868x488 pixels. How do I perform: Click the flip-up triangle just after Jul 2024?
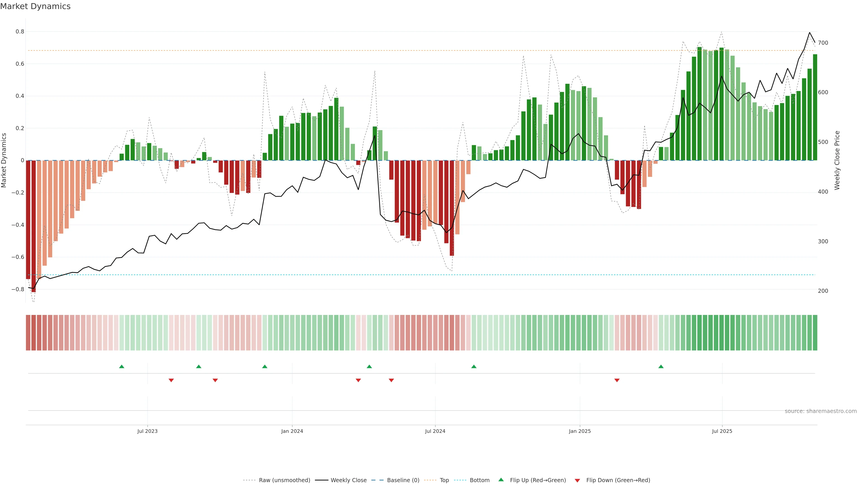474,366
